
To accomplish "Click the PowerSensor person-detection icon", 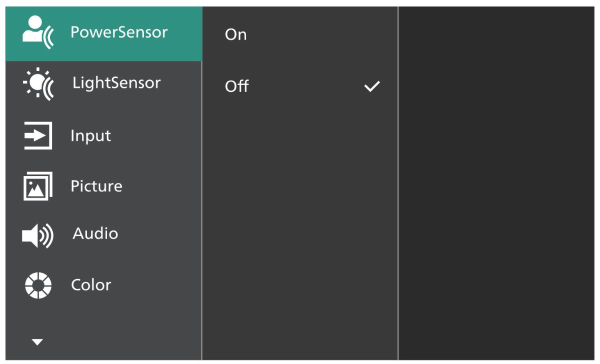I will [38, 33].
